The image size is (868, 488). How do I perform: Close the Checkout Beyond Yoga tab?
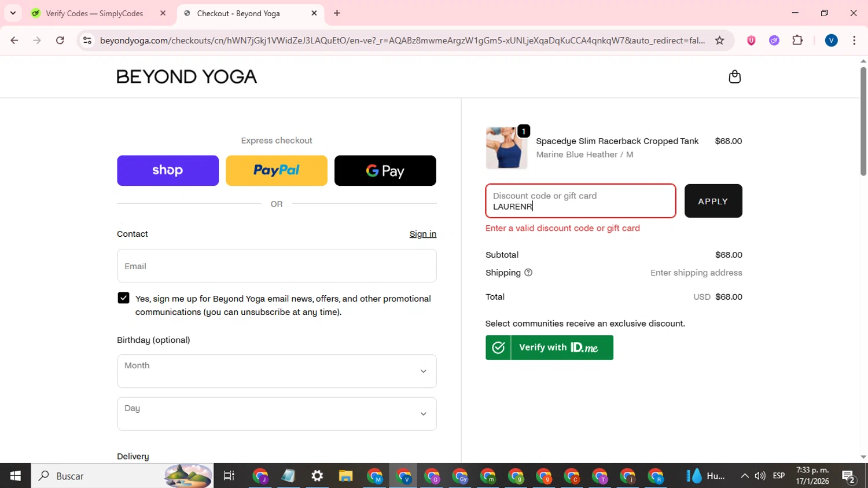(314, 13)
